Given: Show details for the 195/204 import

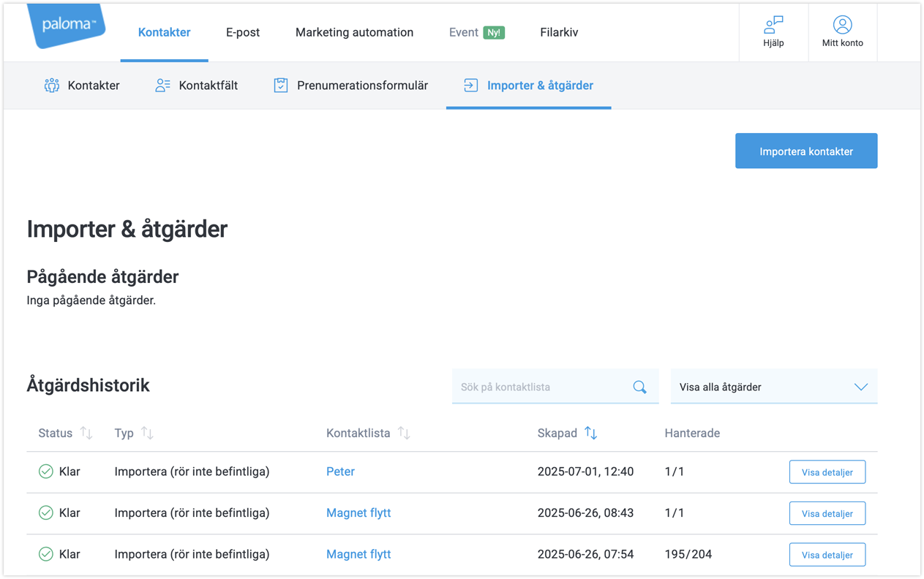Looking at the screenshot, I should (x=827, y=555).
